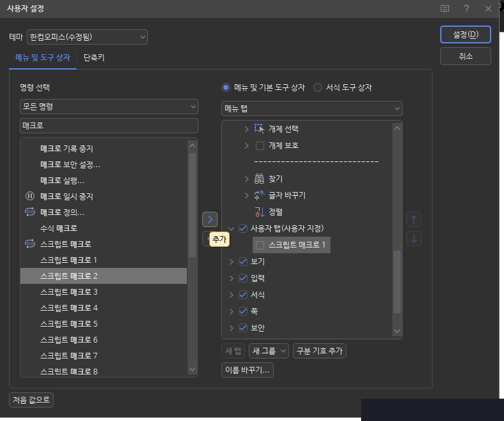This screenshot has height=421, width=504.
Task: Click the menu tree's scroll down arrow
Action: 397,331
